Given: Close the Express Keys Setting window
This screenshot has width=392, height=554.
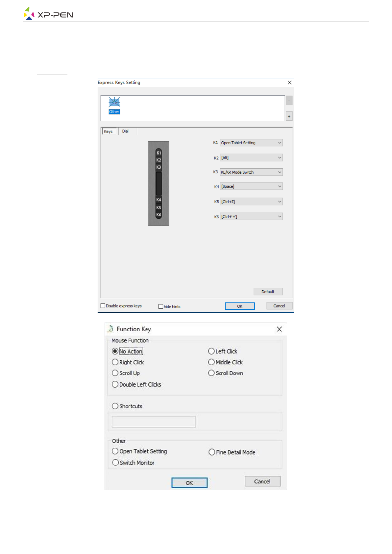Looking at the screenshot, I should pyautogui.click(x=289, y=83).
